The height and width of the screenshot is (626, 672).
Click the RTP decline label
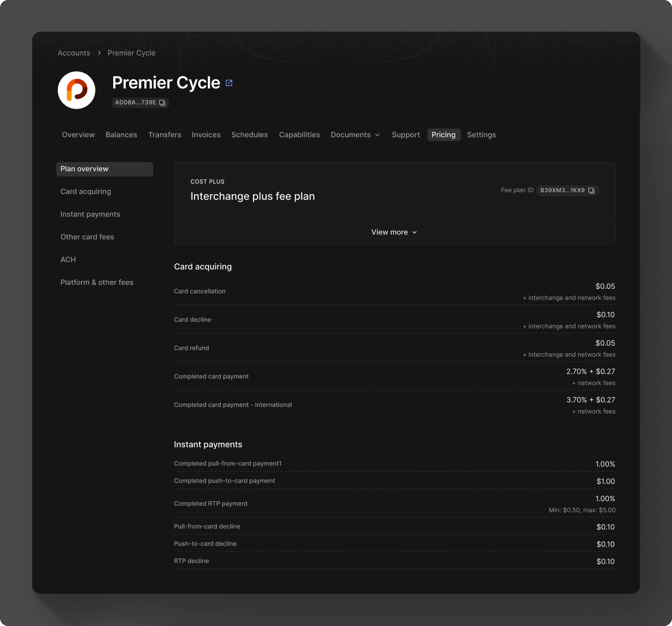(192, 561)
